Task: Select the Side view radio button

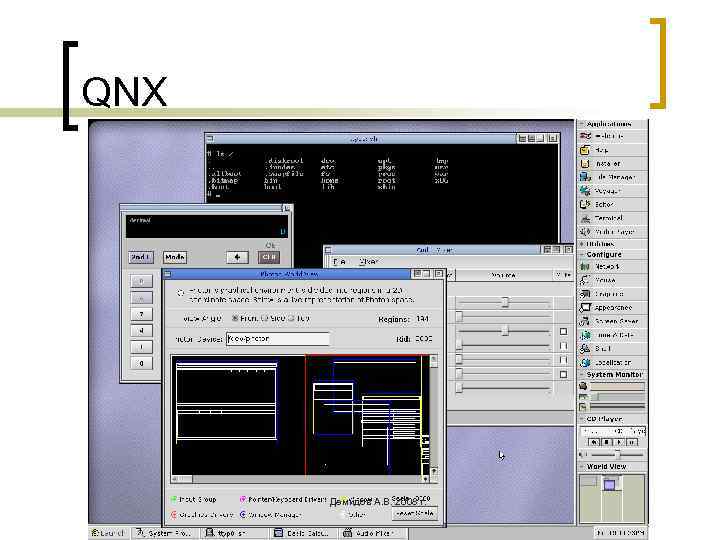Action: (x=264, y=318)
